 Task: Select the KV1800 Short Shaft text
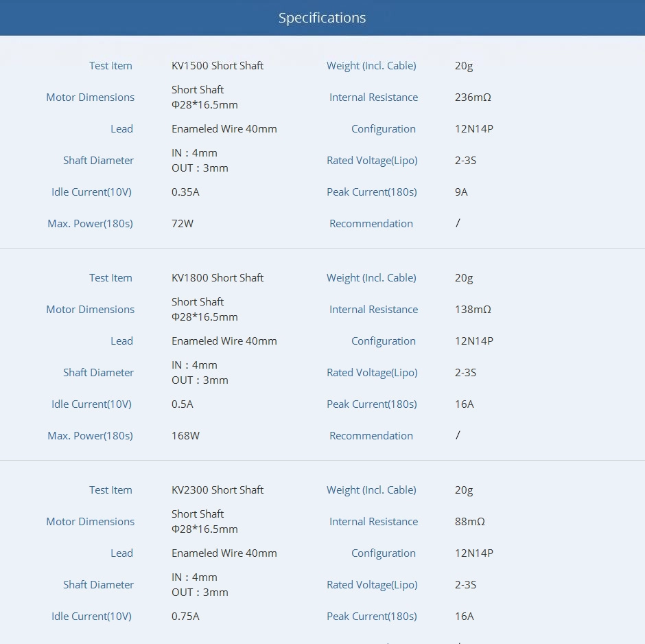coord(218,278)
